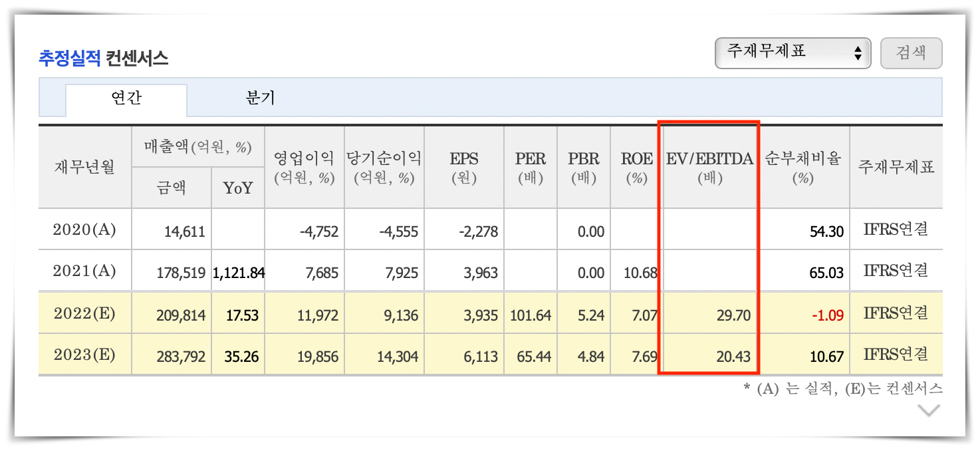Click the 7.07 ROE value
The image size is (980, 451).
point(644,315)
